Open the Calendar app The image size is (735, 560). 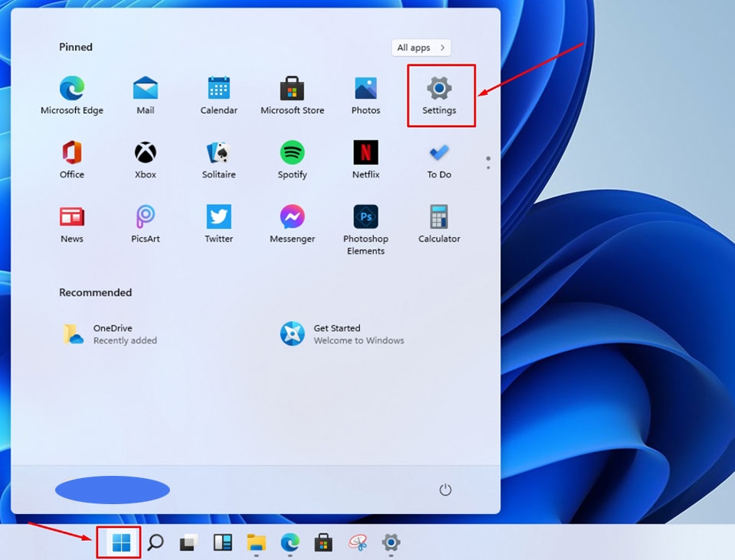(x=219, y=96)
